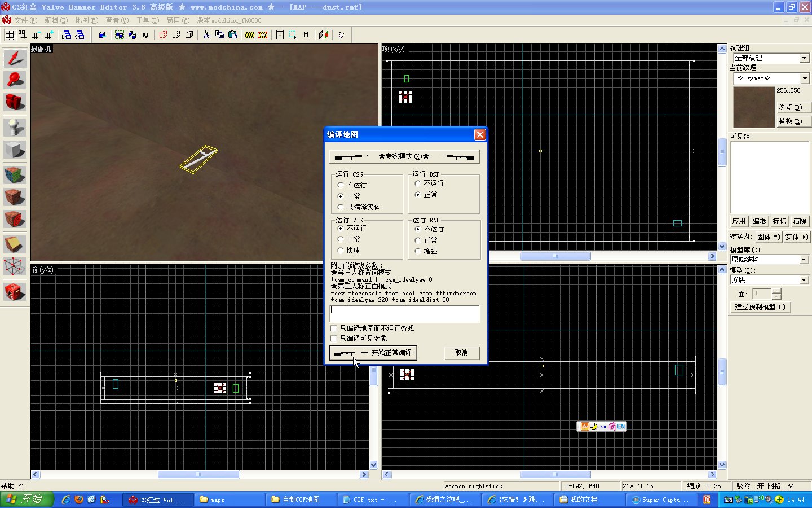
Task: Open the 编辑 menu
Action: (x=56, y=20)
